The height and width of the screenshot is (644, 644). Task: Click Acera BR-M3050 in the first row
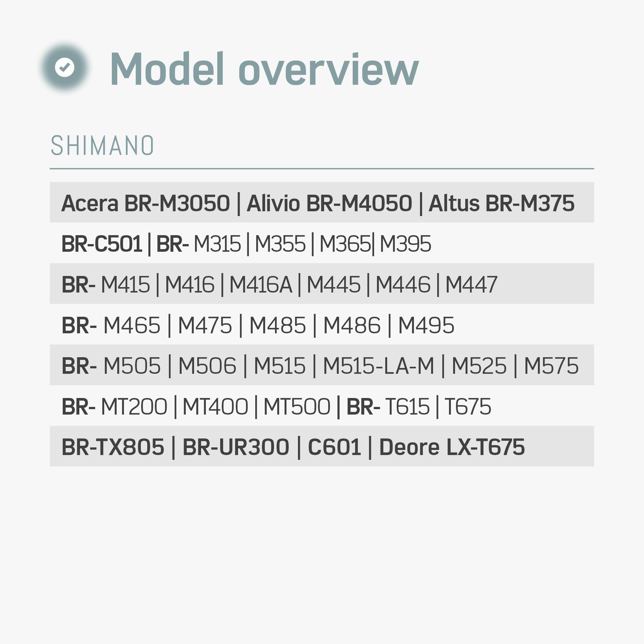coord(146,203)
